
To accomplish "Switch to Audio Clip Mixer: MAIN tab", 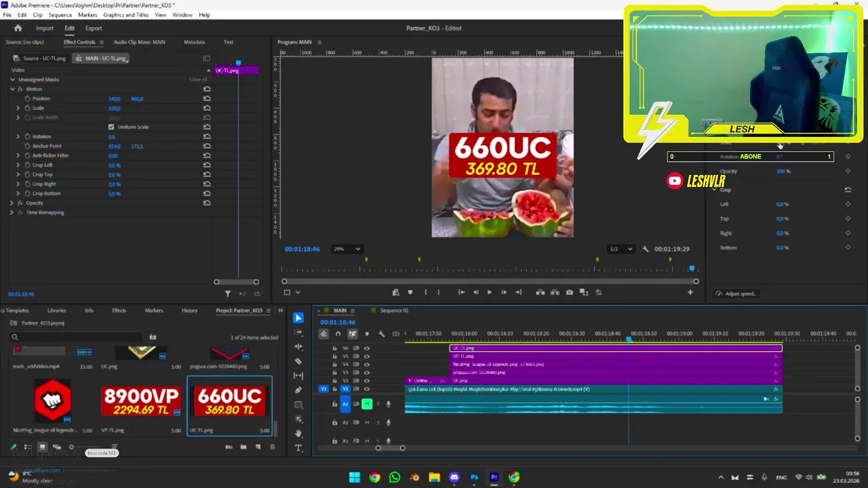I will point(139,42).
